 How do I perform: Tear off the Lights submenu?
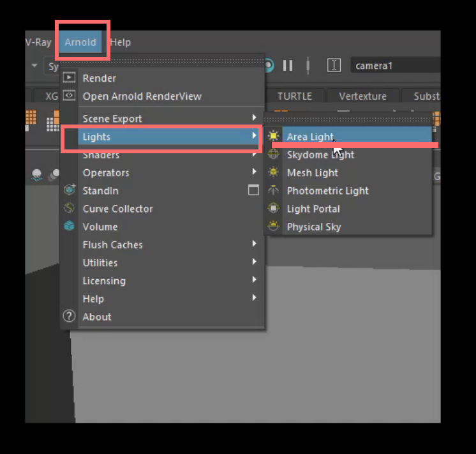click(348, 119)
